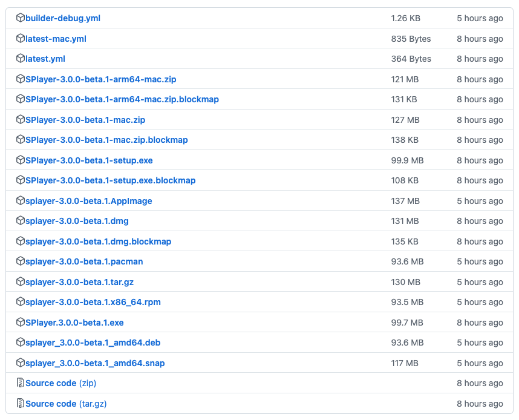This screenshot has width=519, height=420.
Task: Download Source code (tar.gz)
Action: pyautogui.click(x=66, y=404)
